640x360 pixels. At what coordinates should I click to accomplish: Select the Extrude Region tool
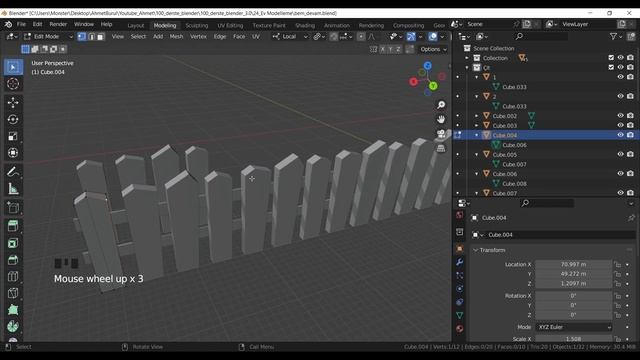click(x=13, y=226)
